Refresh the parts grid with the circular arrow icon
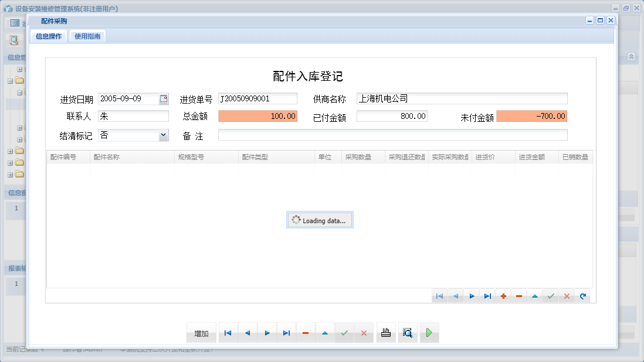Viewport: 644px width, 362px height. pyautogui.click(x=582, y=296)
